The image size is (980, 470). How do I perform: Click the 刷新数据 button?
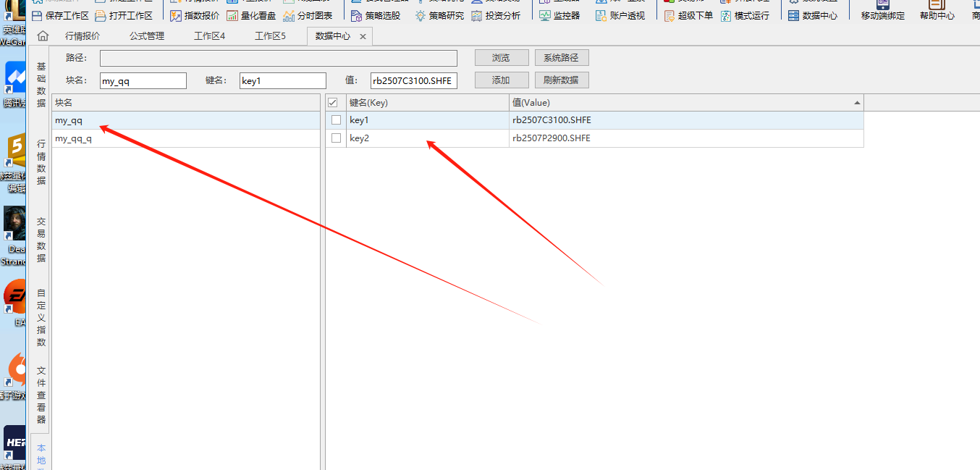[x=562, y=80]
